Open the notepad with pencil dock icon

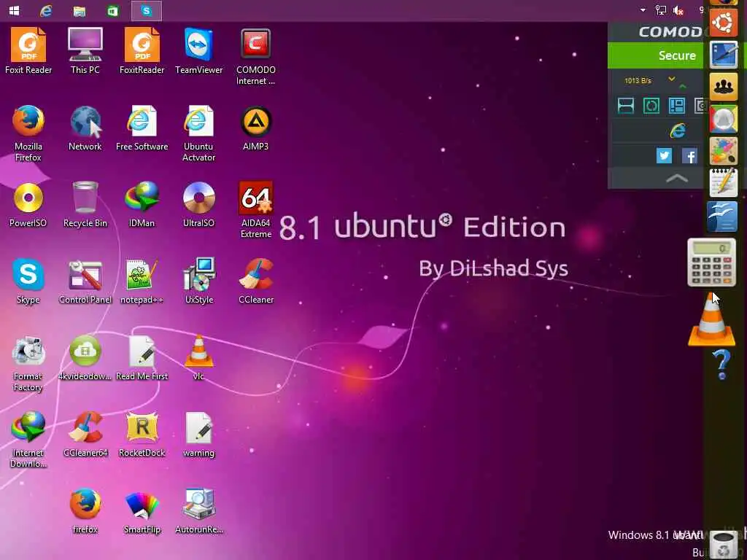[x=723, y=183]
